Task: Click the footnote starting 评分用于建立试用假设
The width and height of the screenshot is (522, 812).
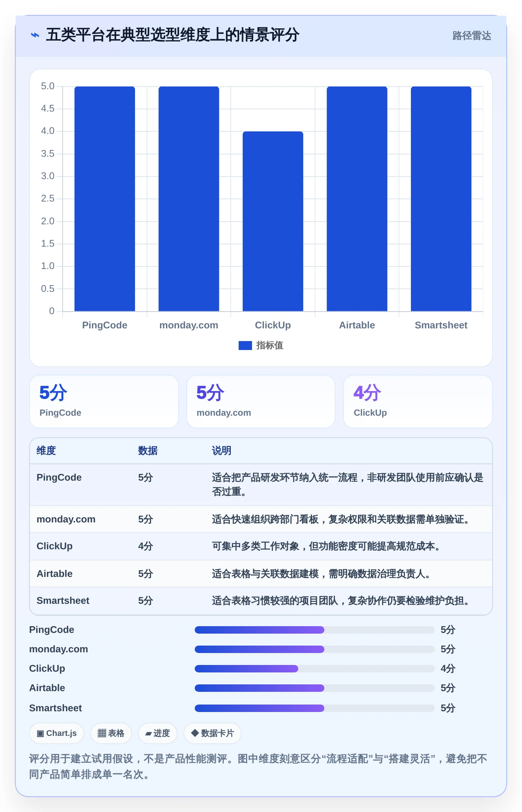Action: (258, 766)
